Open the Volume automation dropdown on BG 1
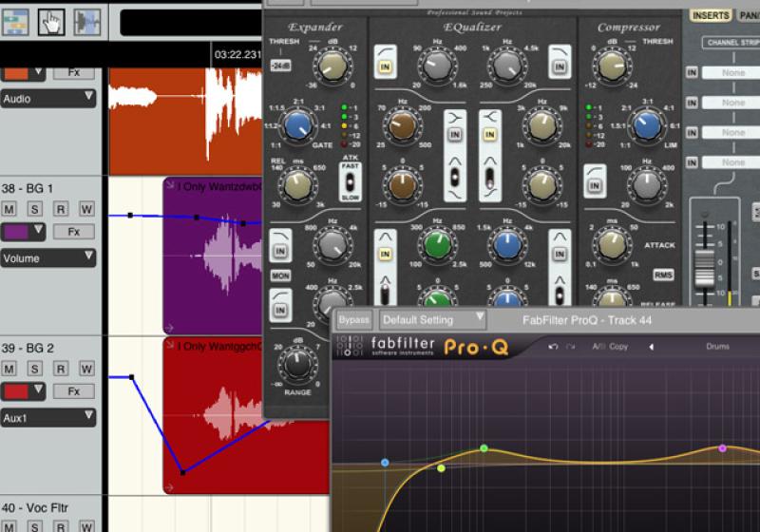This screenshot has width=760, height=532. point(48,256)
